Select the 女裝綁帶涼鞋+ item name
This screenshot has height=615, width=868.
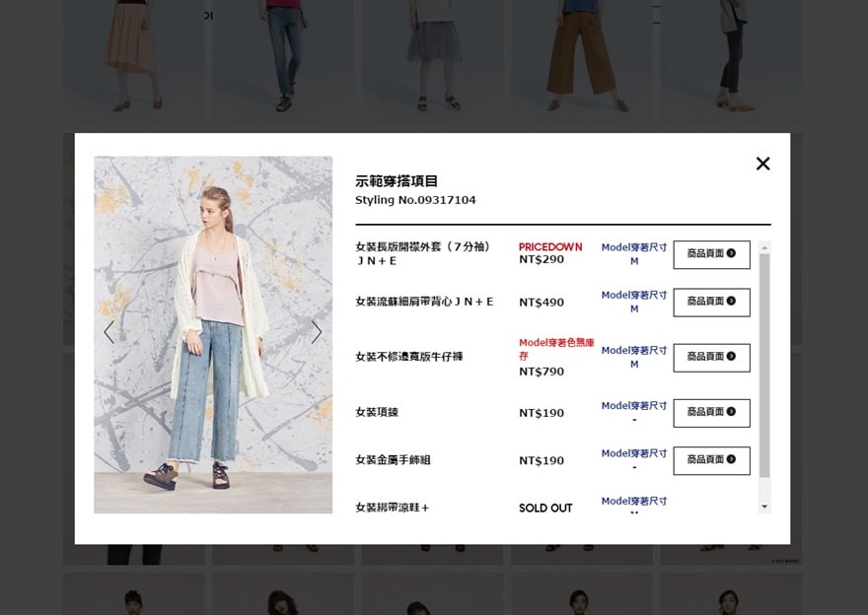point(392,508)
